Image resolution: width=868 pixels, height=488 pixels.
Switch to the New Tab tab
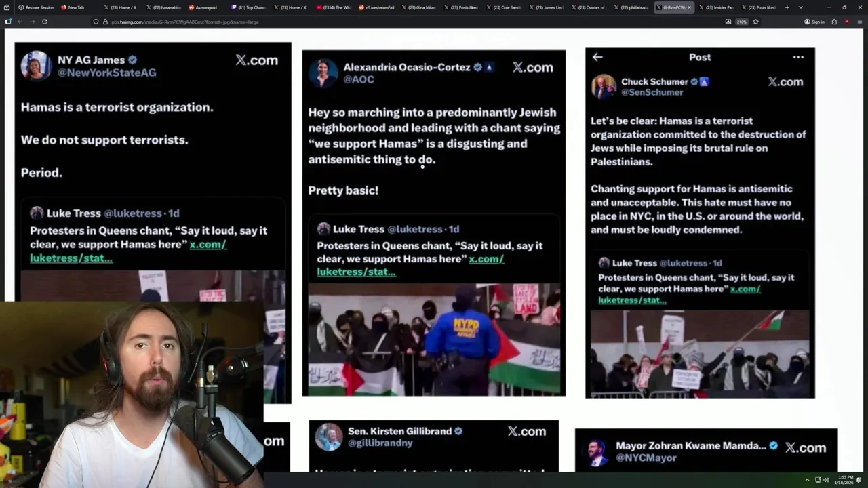78,7
